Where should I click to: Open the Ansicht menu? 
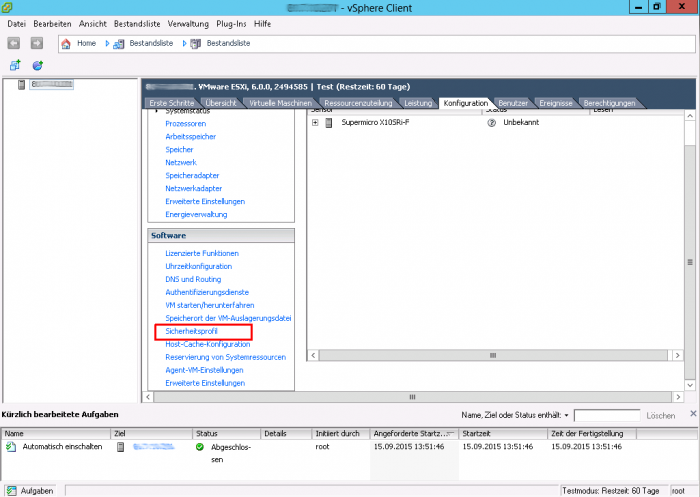tap(93, 24)
